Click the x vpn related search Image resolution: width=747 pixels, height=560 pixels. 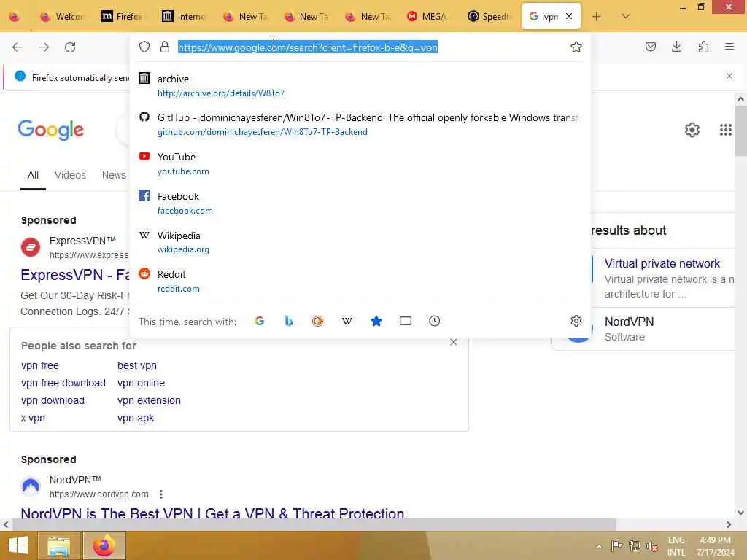[x=33, y=418]
